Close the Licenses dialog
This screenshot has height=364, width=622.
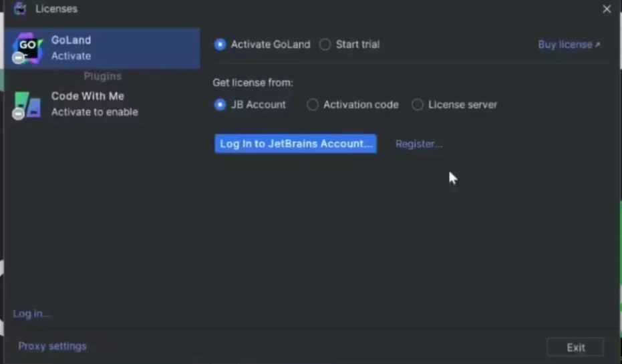(x=607, y=9)
